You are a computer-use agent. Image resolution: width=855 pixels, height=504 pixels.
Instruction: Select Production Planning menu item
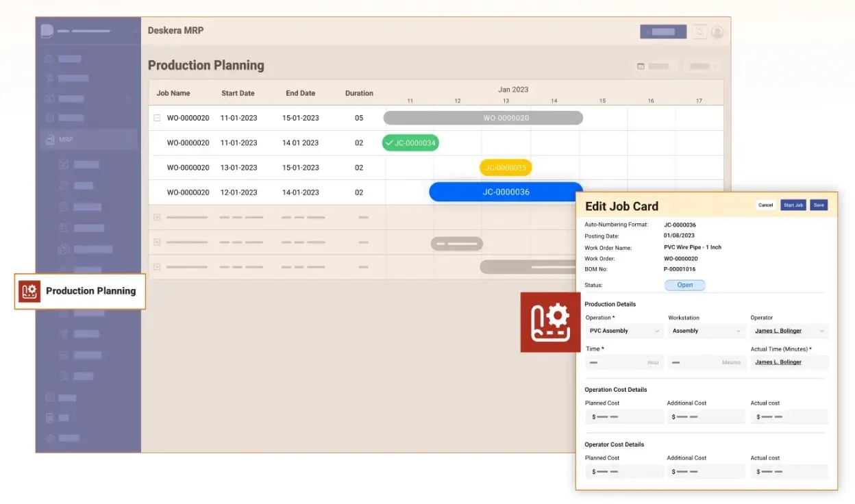(90, 291)
